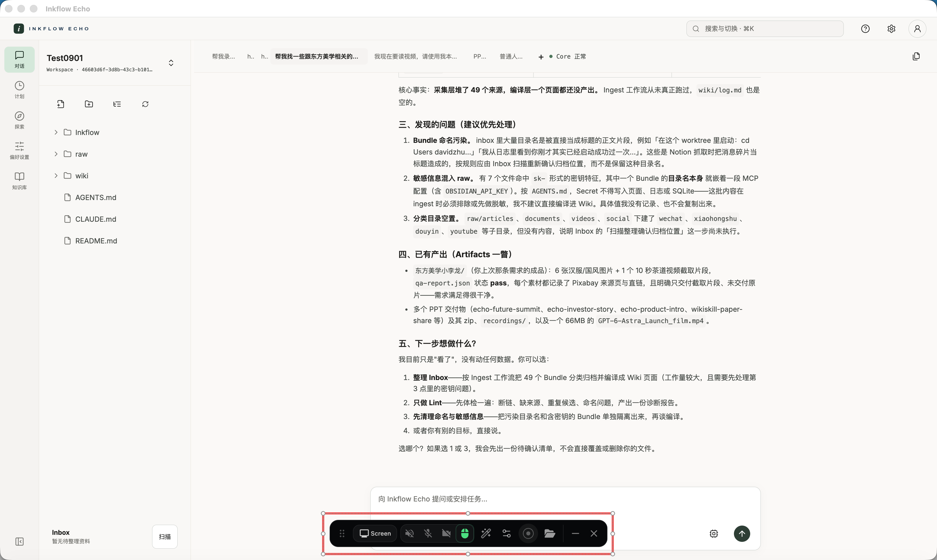
Task: Open recordings folder in recorder bar
Action: [x=550, y=533]
